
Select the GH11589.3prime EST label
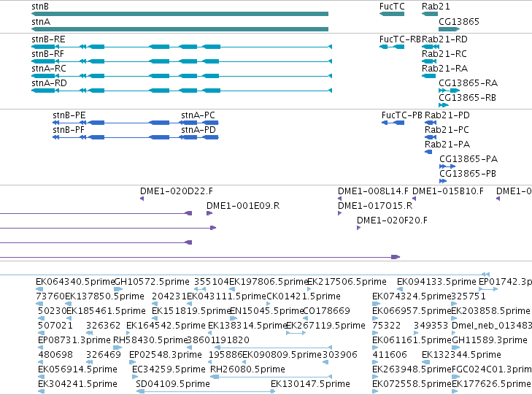click(490, 340)
